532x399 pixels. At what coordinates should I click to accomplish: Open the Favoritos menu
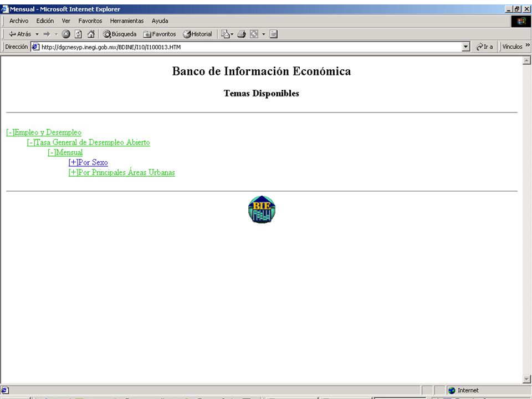90,21
